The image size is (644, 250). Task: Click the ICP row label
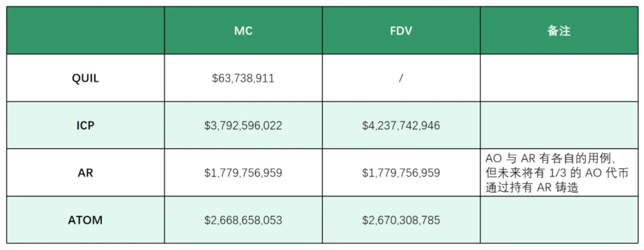[85, 125]
